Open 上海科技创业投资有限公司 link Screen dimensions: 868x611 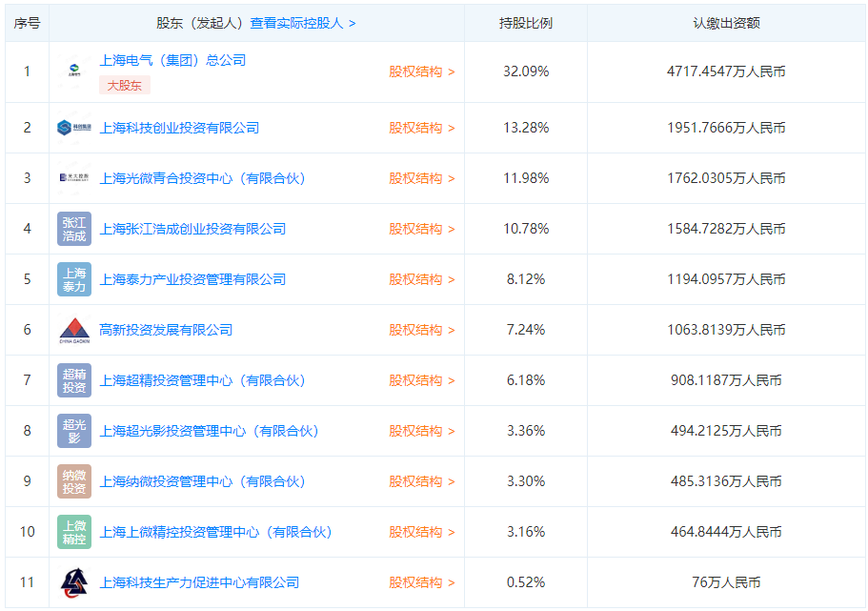pyautogui.click(x=179, y=128)
